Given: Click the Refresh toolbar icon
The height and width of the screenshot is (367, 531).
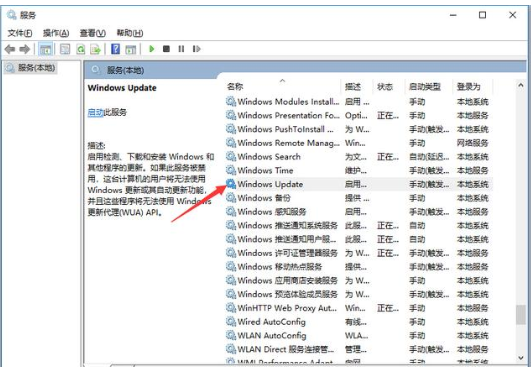Looking at the screenshot, I should point(81,49).
